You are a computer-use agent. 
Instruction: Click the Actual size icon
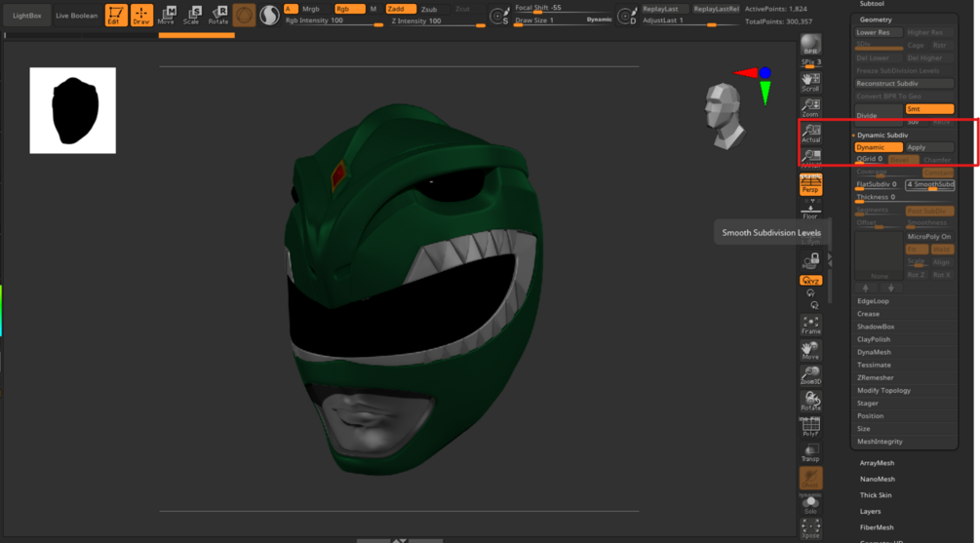tap(811, 134)
